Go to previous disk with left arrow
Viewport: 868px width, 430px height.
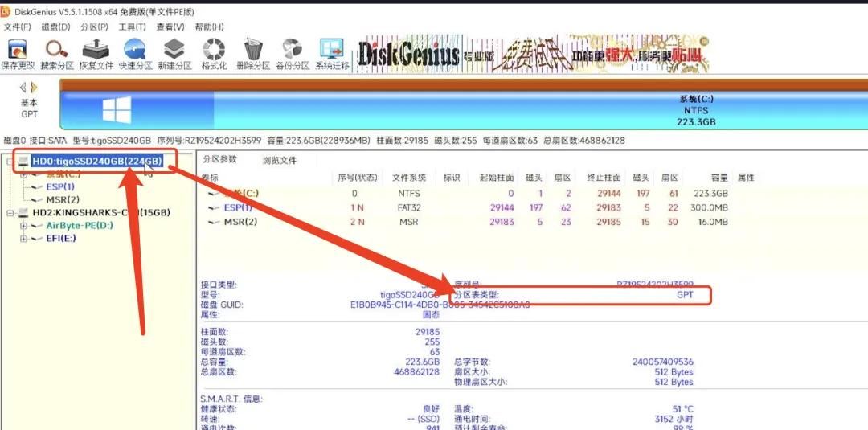tap(23, 88)
